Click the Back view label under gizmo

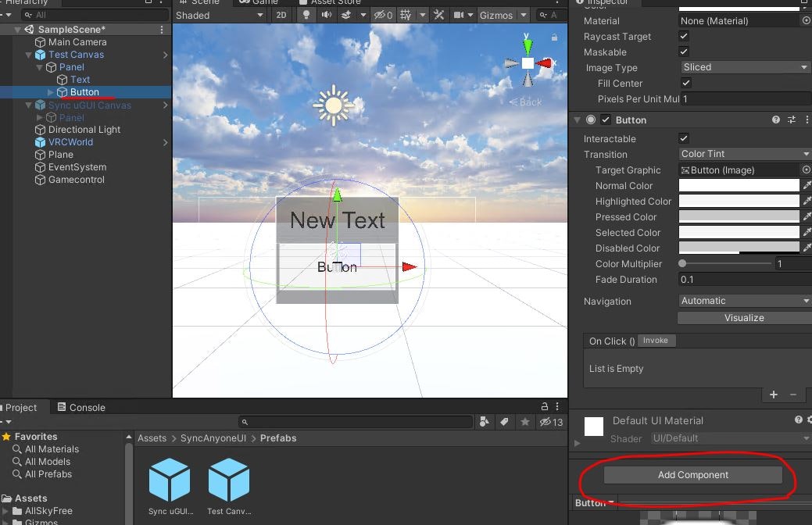click(526, 102)
